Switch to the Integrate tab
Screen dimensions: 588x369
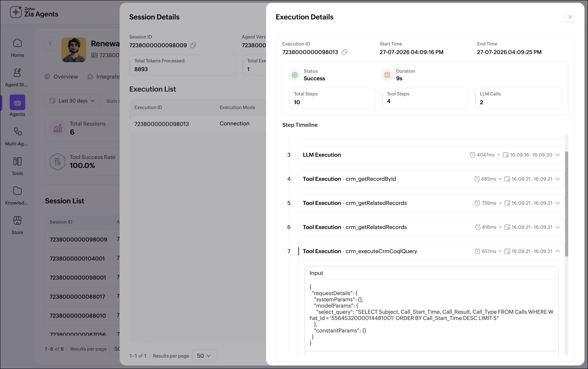104,77
